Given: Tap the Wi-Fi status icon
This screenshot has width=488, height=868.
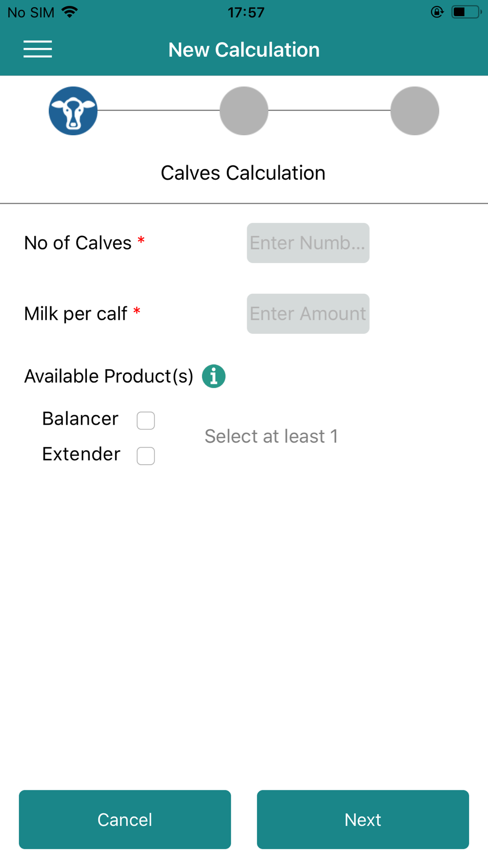Looking at the screenshot, I should point(70,12).
